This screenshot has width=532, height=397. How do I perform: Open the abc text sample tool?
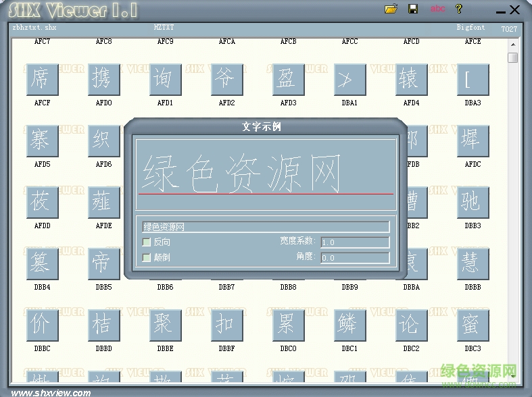tap(437, 9)
